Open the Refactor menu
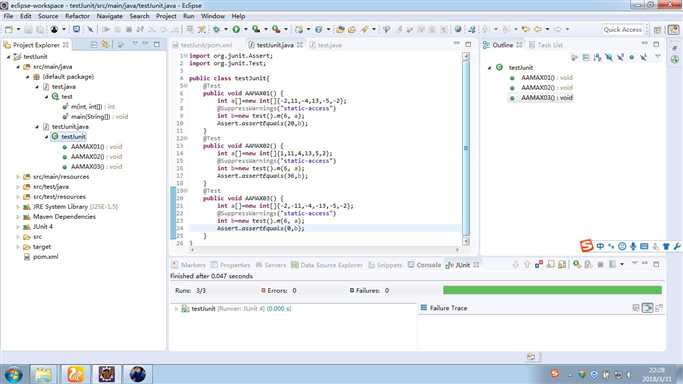Screen dimensions: 683x384 point(77,16)
